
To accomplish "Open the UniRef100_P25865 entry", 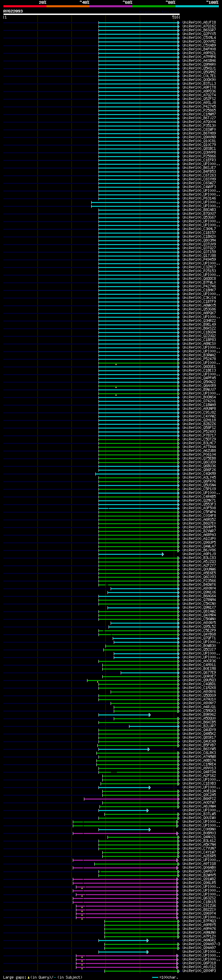I will pyautogui.click(x=199, y=110).
